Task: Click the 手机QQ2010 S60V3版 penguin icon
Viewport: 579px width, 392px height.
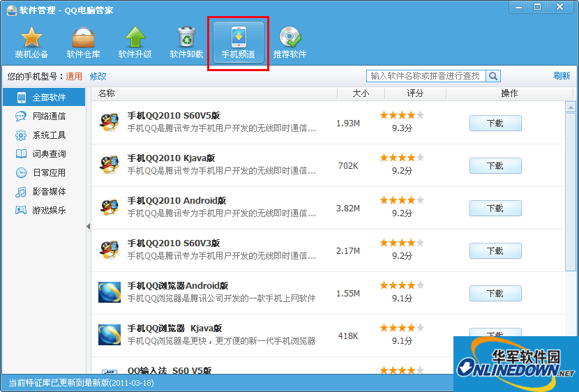Action: point(110,250)
